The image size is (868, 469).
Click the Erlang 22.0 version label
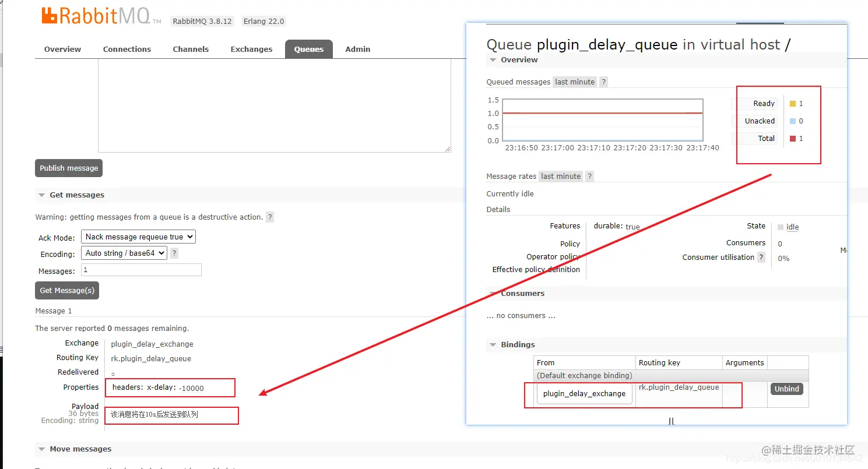pyautogui.click(x=263, y=21)
